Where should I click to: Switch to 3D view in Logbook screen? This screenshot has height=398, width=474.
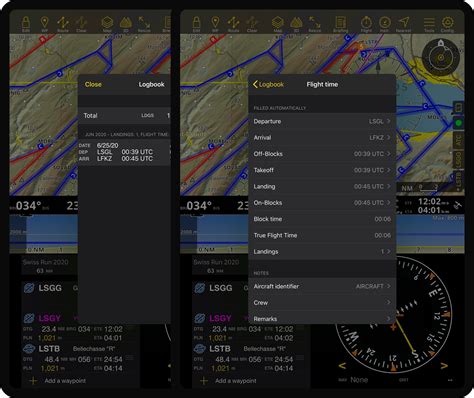(x=125, y=24)
